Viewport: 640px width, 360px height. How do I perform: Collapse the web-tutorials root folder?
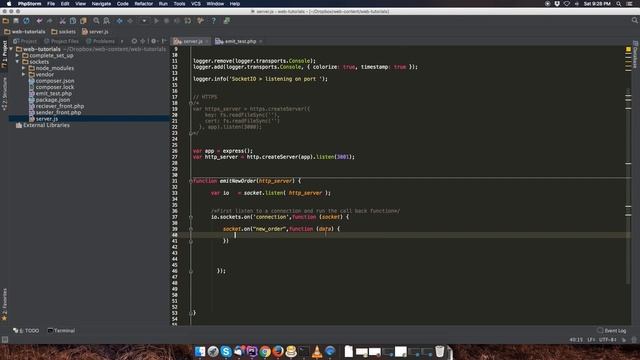point(11,49)
